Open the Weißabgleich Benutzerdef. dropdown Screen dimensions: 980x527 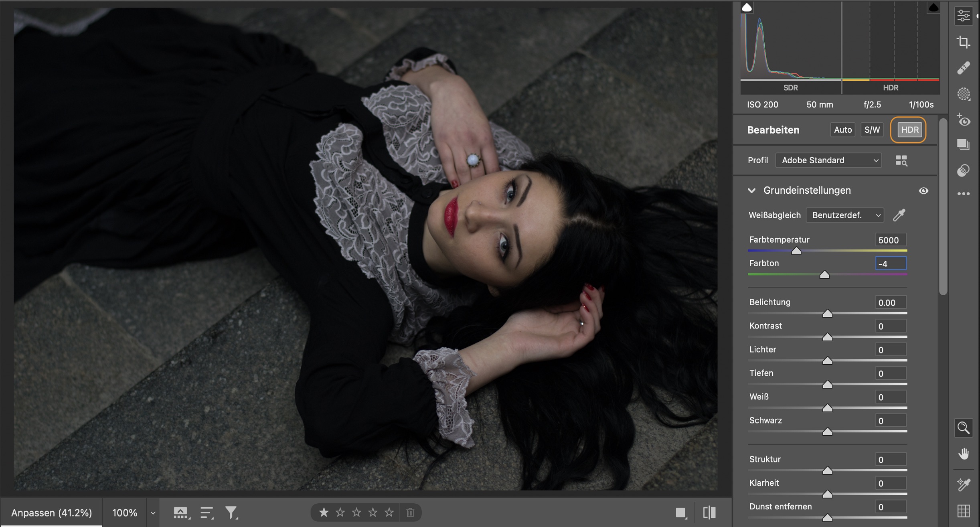(845, 215)
